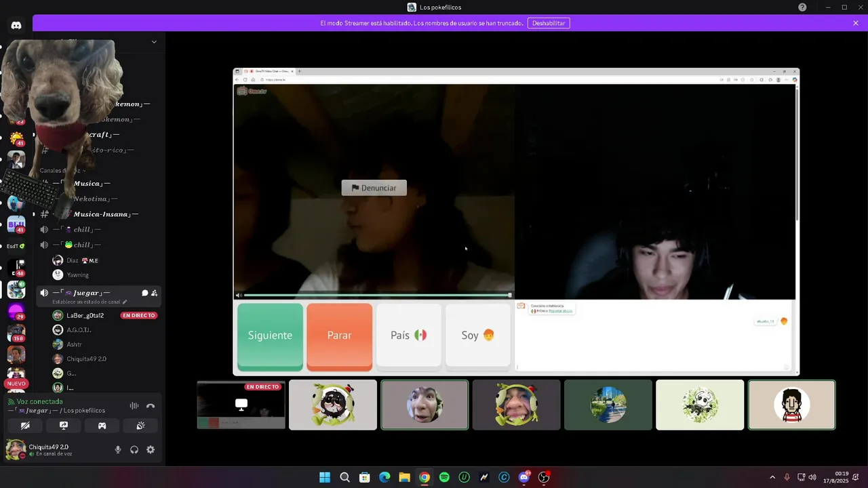Viewport: 868px width, 488px height.
Task: Turn on camera in the voice panel
Action: pyautogui.click(x=25, y=426)
